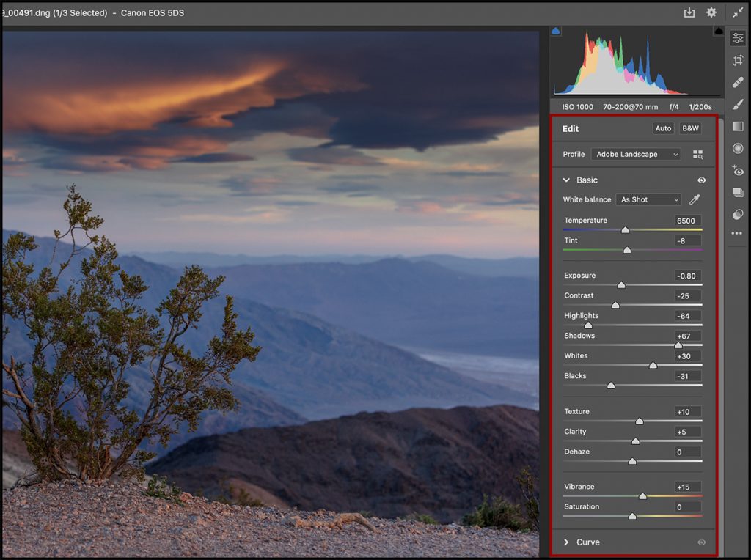Viewport: 751px width, 560px height.
Task: Select the Spot Removal bandage tool
Action: coord(738,82)
